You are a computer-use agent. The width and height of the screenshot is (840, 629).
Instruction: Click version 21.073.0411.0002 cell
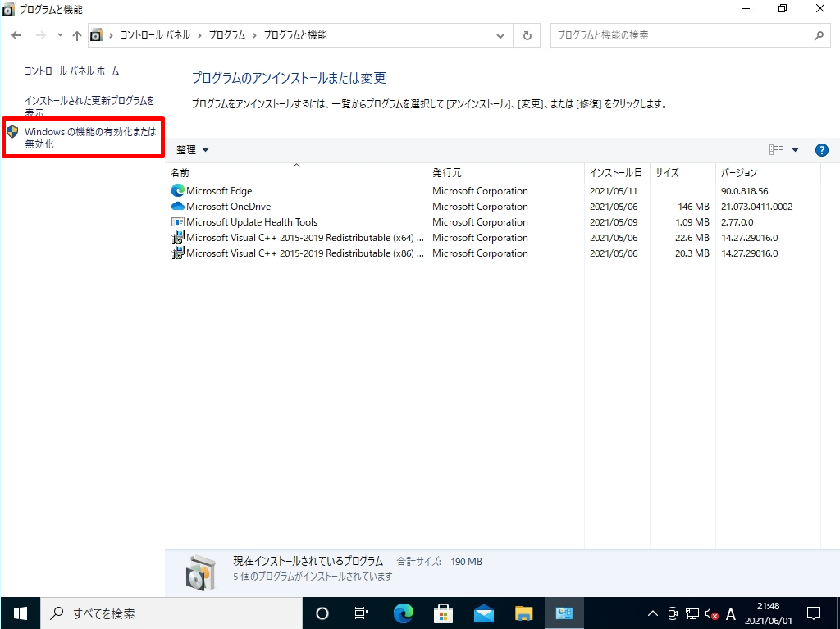pos(756,207)
